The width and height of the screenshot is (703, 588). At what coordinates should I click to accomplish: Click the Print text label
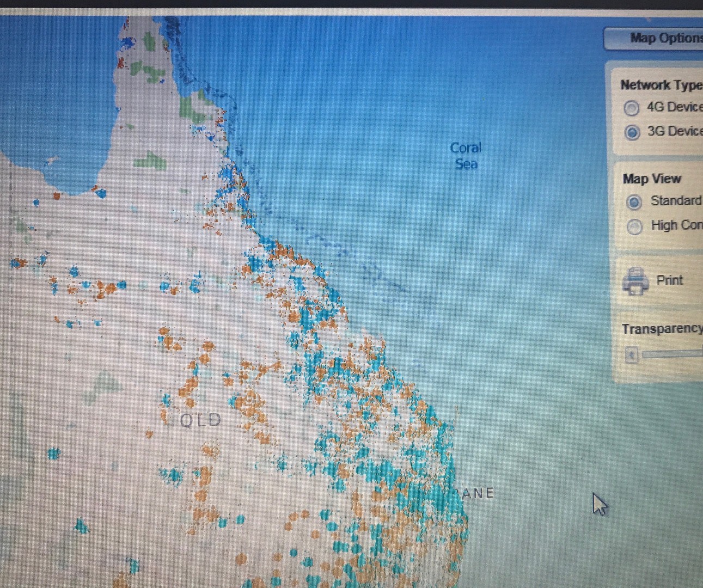pyautogui.click(x=669, y=280)
